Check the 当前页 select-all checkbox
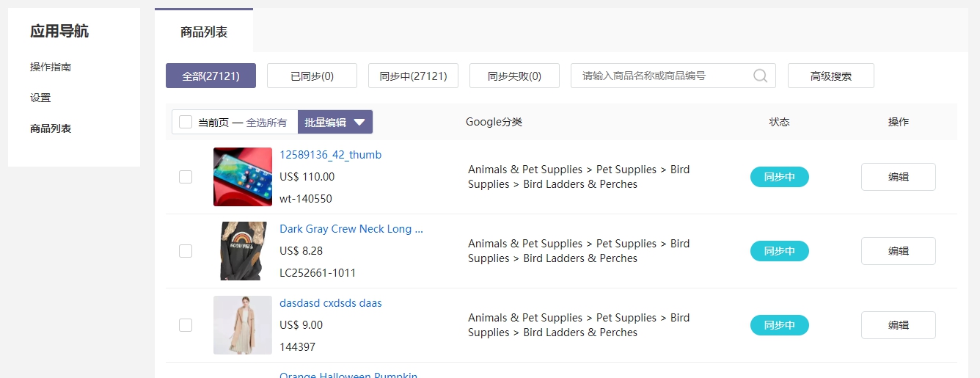 coord(186,122)
